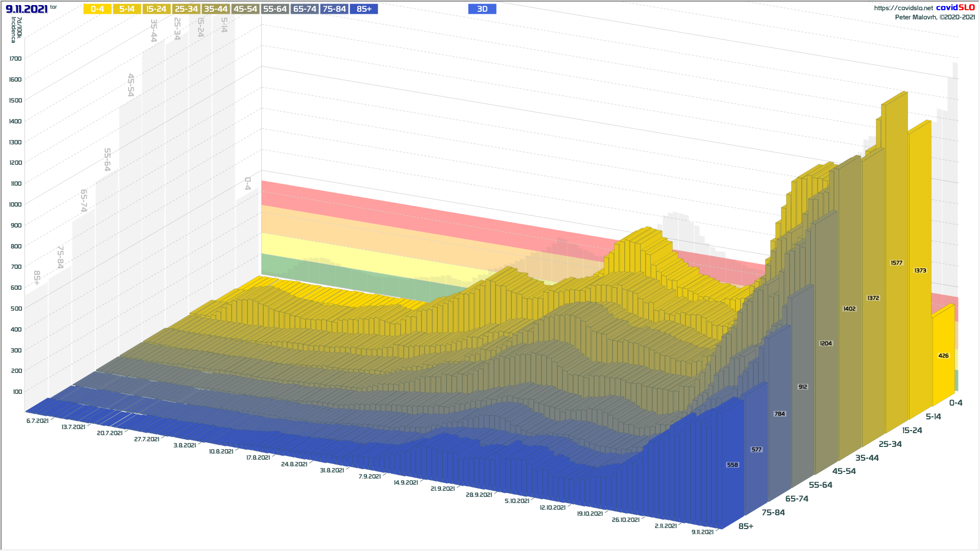Toggle the 5-14 age group legend
The height and width of the screenshot is (551, 980).
point(127,9)
